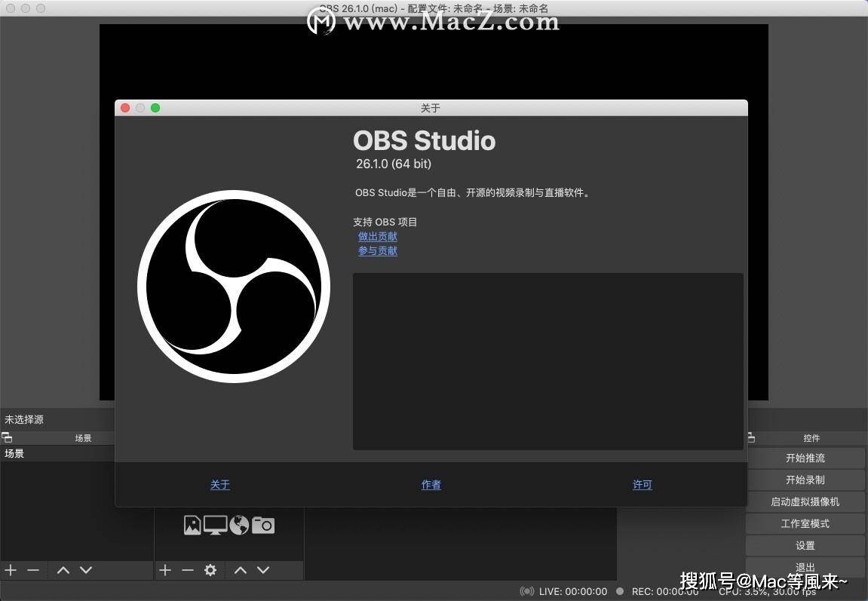Image resolution: width=868 pixels, height=601 pixels.
Task: Pop out the scenes dock via its icon
Action: [7, 438]
